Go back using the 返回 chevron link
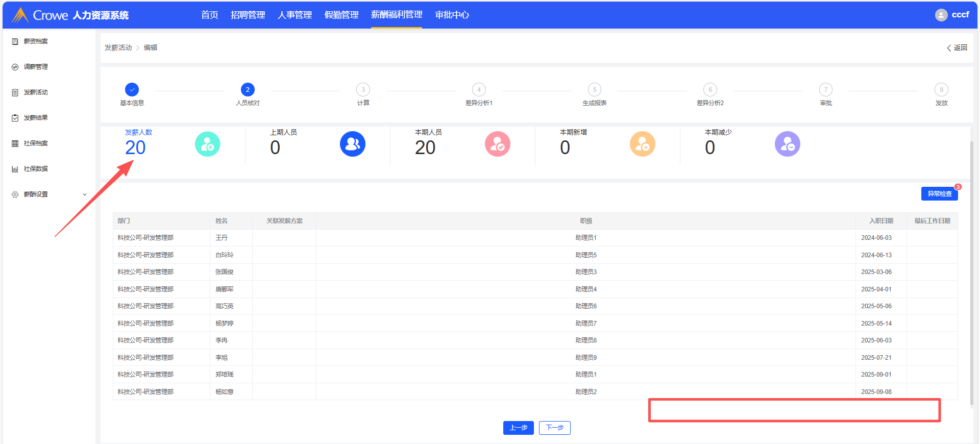 click(x=957, y=47)
